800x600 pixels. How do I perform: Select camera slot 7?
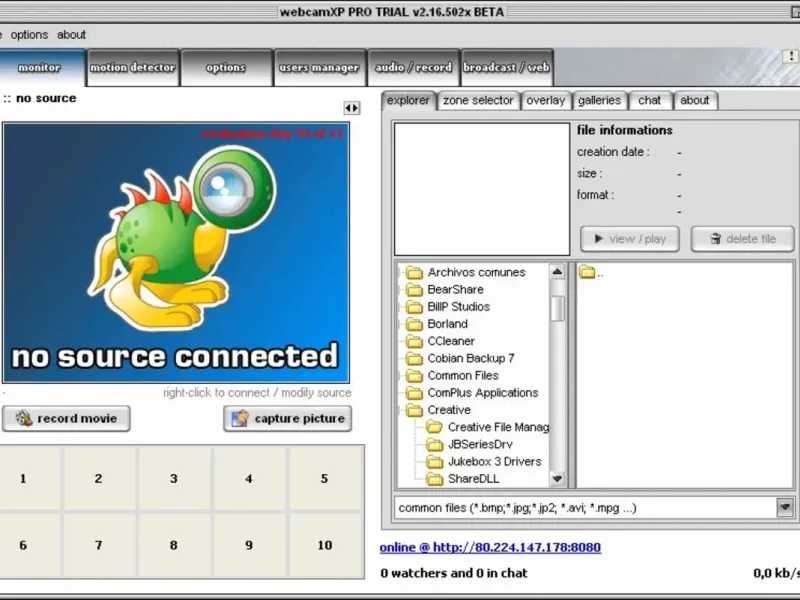(98, 545)
